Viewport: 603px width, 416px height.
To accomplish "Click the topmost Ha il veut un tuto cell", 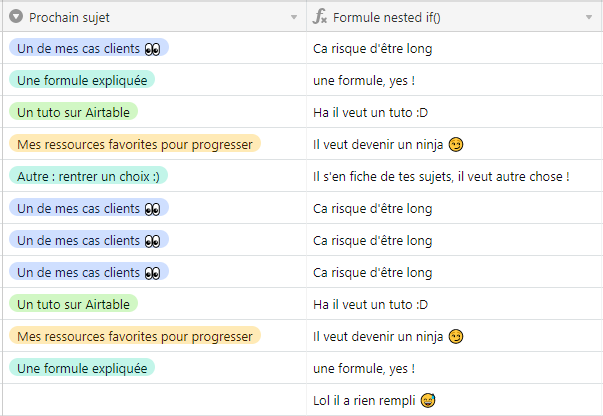I will point(370,112).
